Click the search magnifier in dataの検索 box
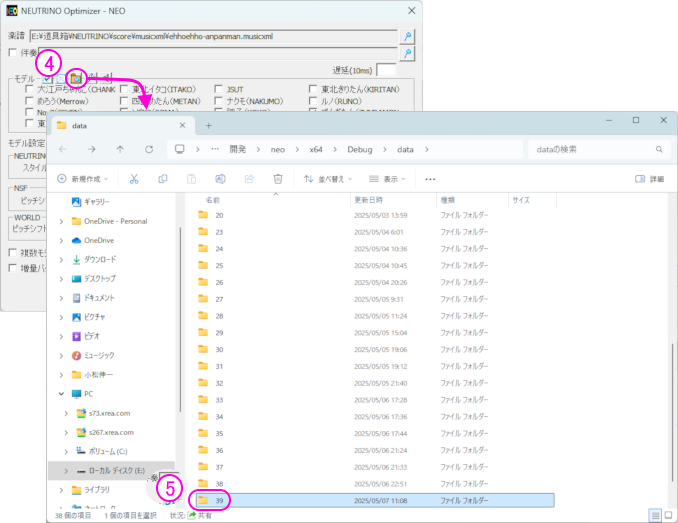This screenshot has width=678, height=523. pos(659,150)
